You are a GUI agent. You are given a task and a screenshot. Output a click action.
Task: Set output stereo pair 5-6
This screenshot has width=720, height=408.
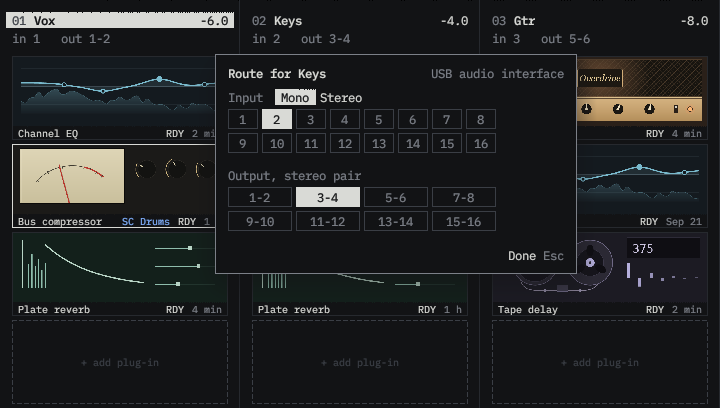click(x=395, y=197)
